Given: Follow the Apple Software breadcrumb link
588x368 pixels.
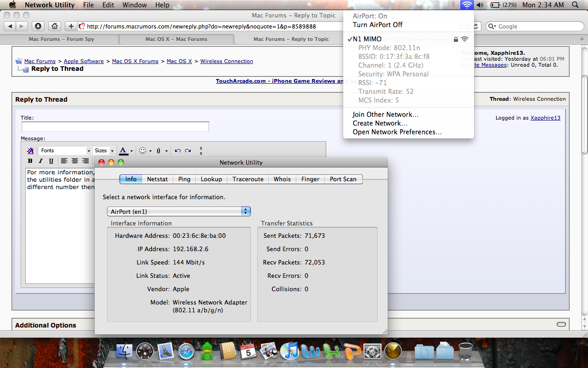Looking at the screenshot, I should pos(84,61).
